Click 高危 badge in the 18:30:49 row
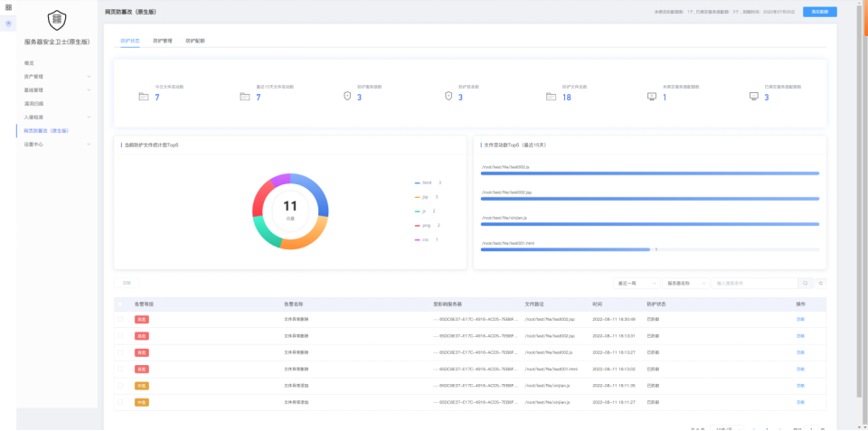This screenshot has width=868, height=431. point(142,319)
